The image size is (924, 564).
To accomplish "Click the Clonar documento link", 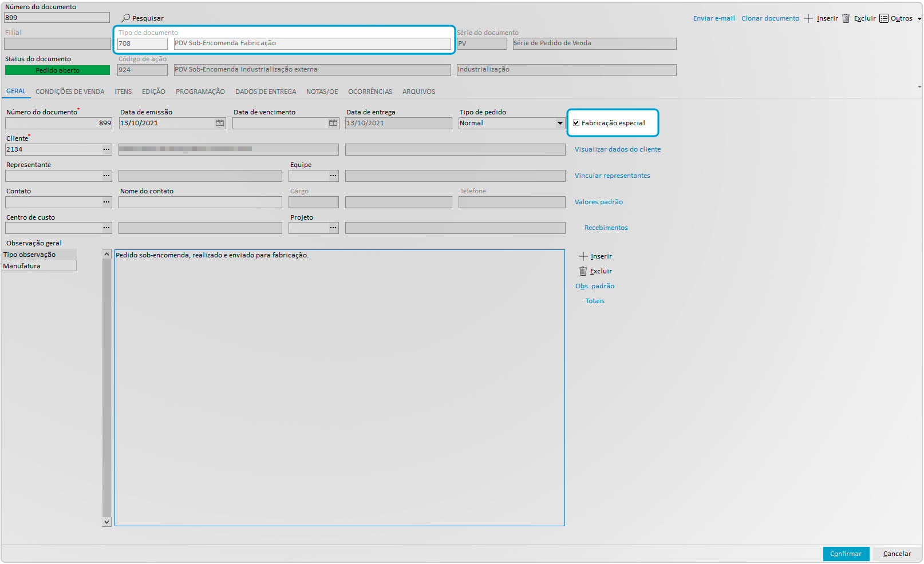I will coord(770,18).
